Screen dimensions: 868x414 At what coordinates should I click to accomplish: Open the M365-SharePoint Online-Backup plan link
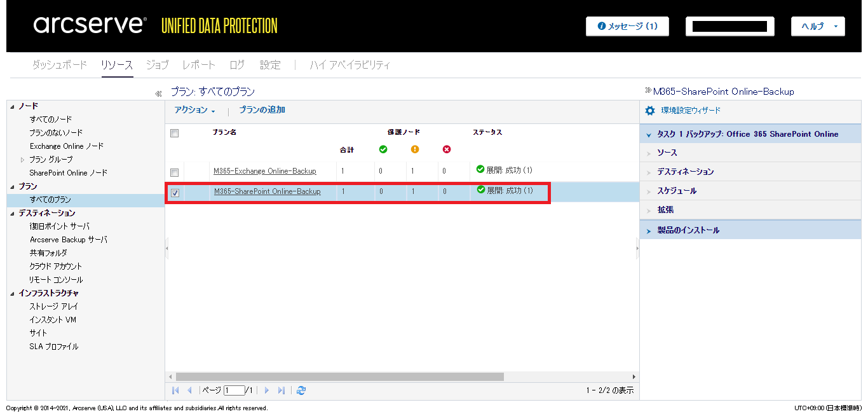click(x=268, y=191)
